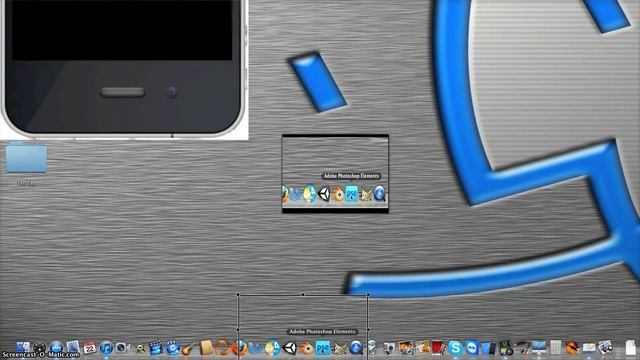Open the camera-lens FaceTime dock icon
Viewport: 640px width, 360px height.
click(122, 348)
